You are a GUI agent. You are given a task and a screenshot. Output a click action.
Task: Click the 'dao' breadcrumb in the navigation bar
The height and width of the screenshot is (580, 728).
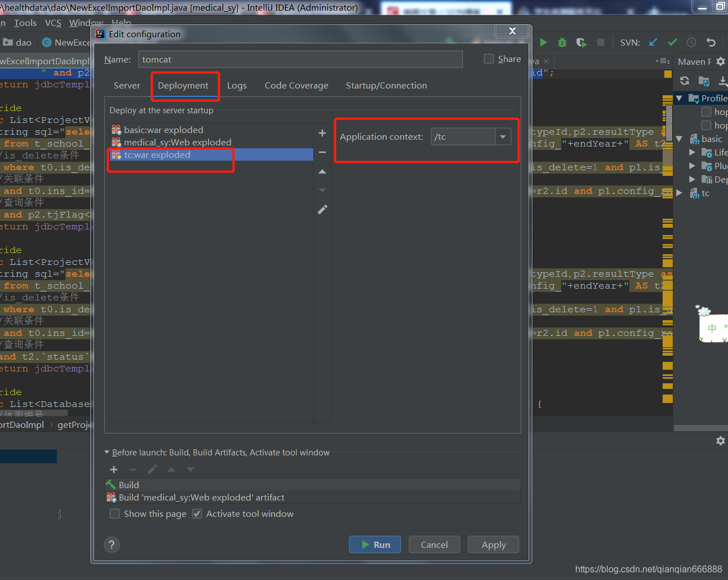tap(17, 42)
